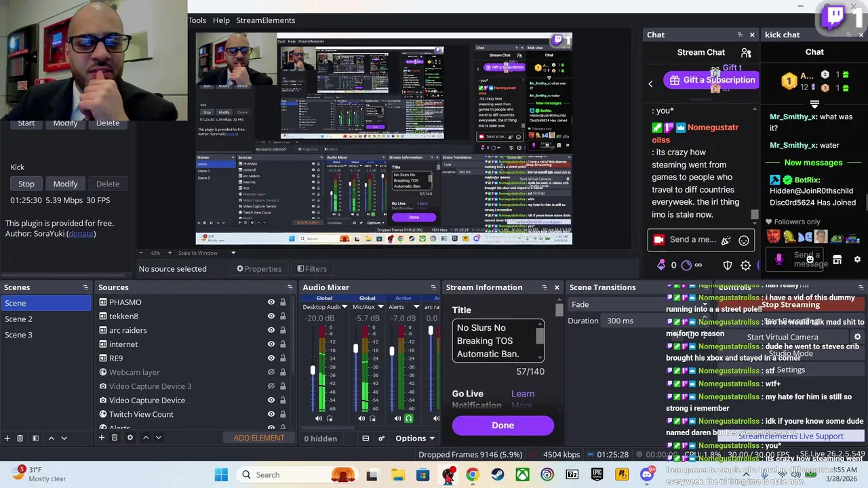Click the Done button in Stream Information

click(503, 426)
